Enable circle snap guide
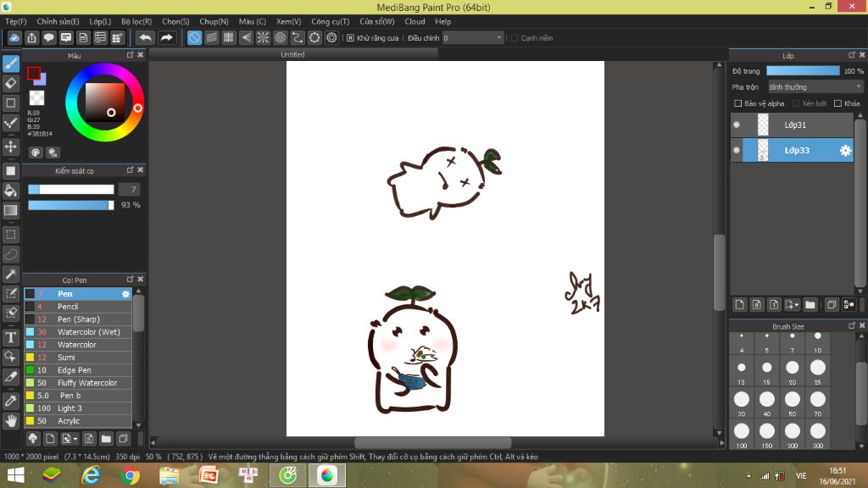Image resolution: width=868 pixels, height=488 pixels. pos(280,37)
